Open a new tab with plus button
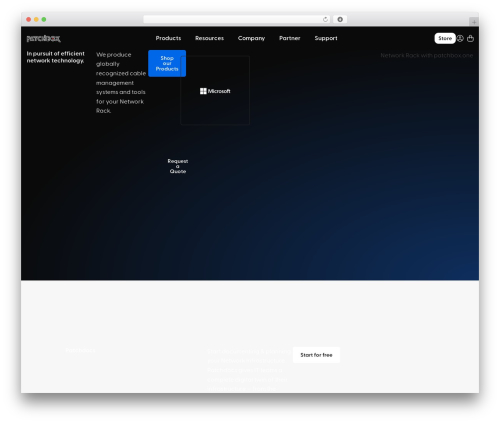Image resolution: width=500 pixels, height=423 pixels. [474, 22]
